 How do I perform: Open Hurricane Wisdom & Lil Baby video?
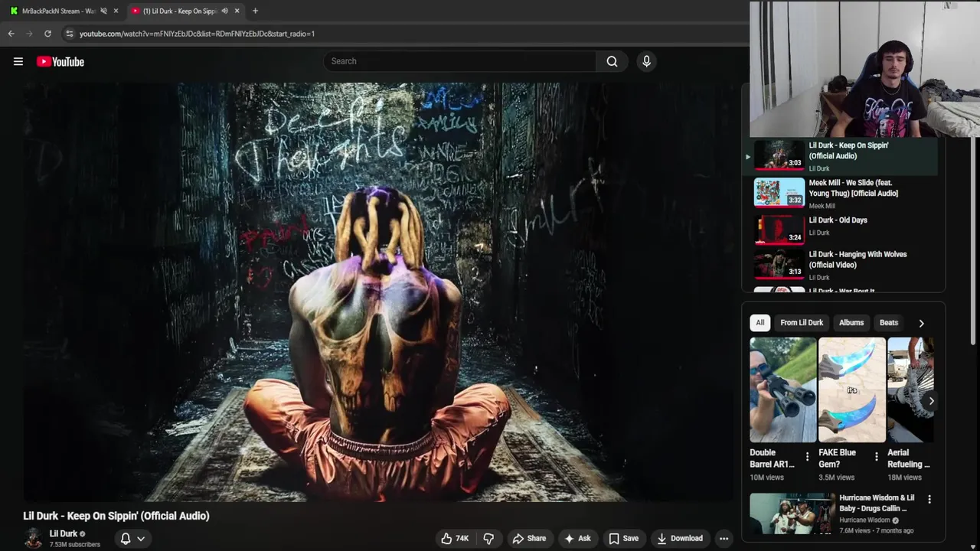pyautogui.click(x=792, y=513)
